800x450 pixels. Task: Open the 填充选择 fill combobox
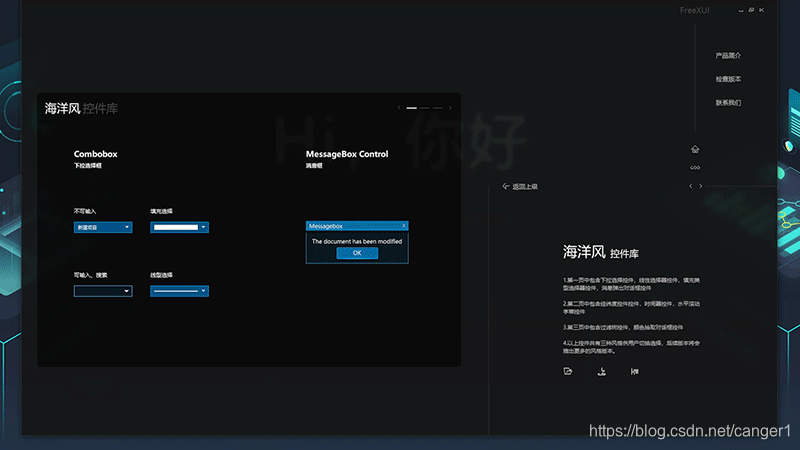[179, 227]
